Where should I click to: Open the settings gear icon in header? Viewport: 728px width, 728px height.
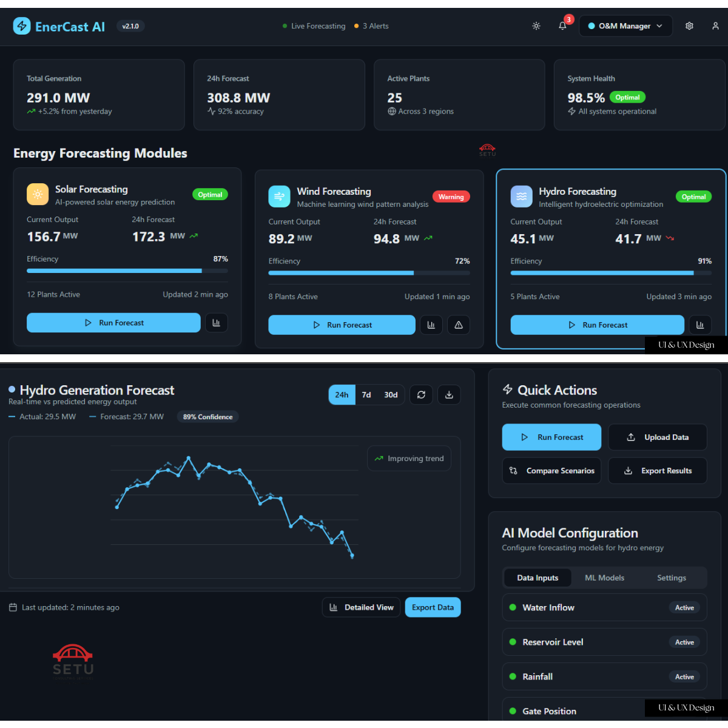(x=689, y=26)
